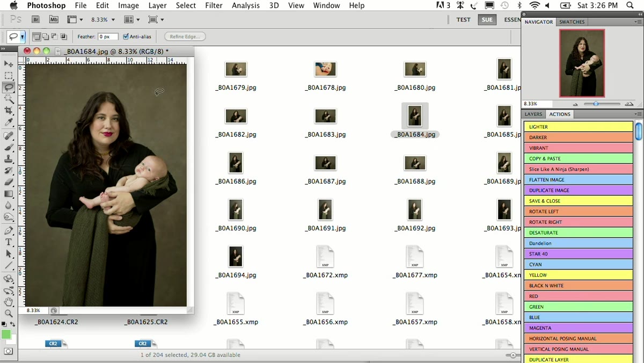This screenshot has width=644, height=363.
Task: Choose Intersect with selection mode
Action: coord(63,37)
